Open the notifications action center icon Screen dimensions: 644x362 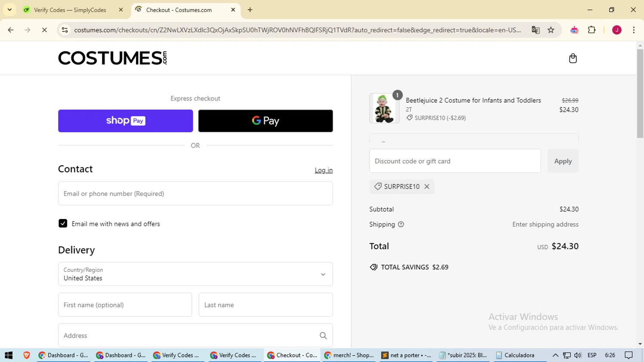[x=629, y=355]
